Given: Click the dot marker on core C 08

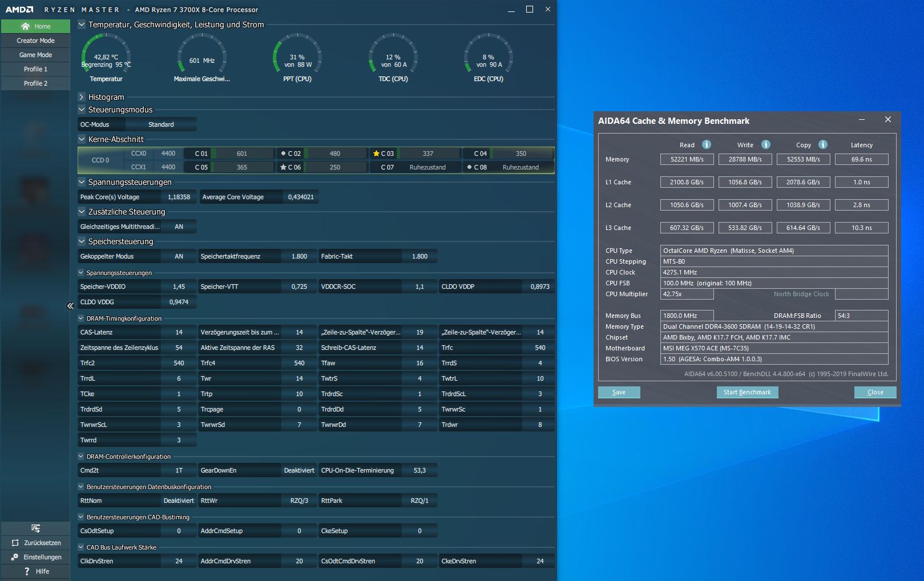Looking at the screenshot, I should coord(469,167).
